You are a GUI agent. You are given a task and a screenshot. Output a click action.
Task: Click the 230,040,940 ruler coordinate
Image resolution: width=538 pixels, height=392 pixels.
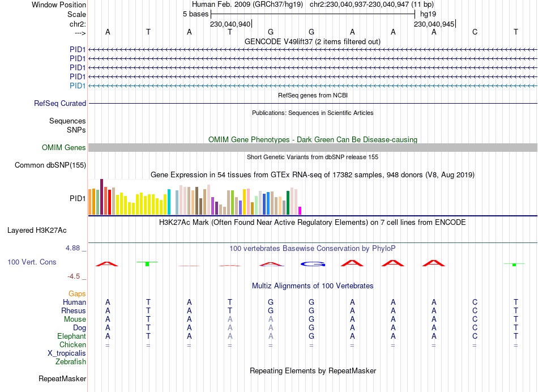pyautogui.click(x=230, y=24)
